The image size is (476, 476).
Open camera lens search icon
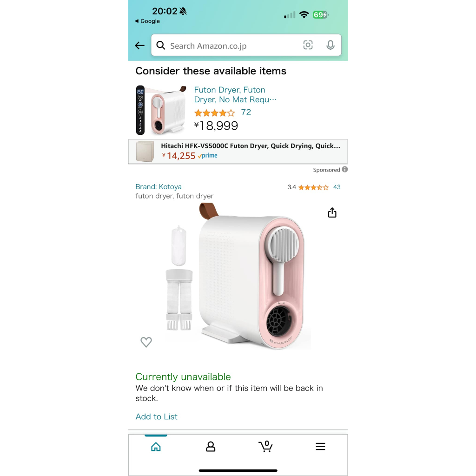(x=308, y=45)
